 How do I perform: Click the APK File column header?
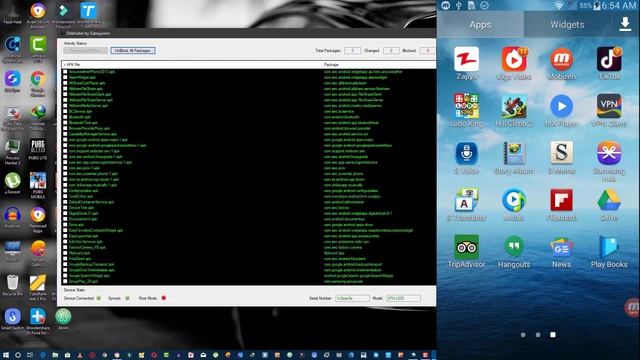coord(192,64)
